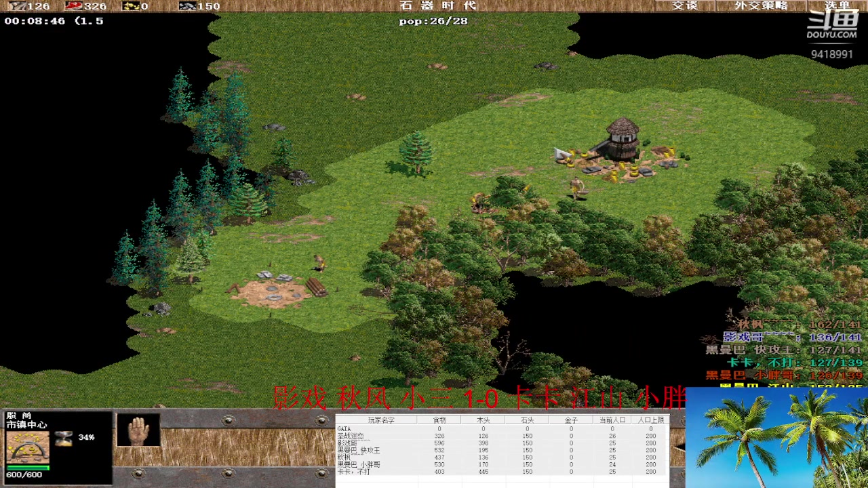Click the 玩家名字 column header

click(381, 420)
